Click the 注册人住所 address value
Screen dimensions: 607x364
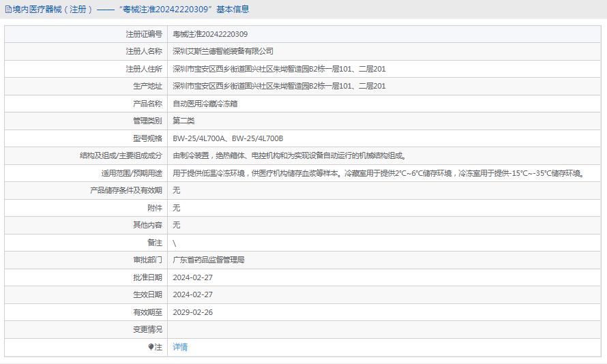coord(279,70)
